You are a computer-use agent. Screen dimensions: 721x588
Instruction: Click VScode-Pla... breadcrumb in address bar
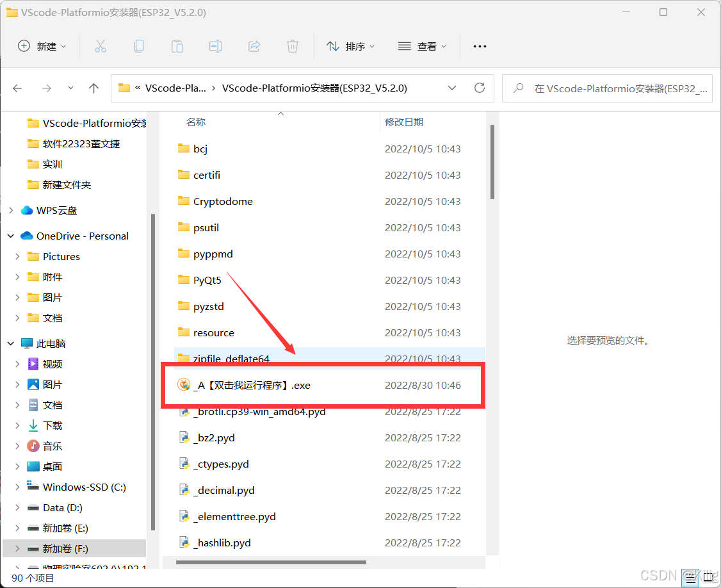pyautogui.click(x=175, y=88)
